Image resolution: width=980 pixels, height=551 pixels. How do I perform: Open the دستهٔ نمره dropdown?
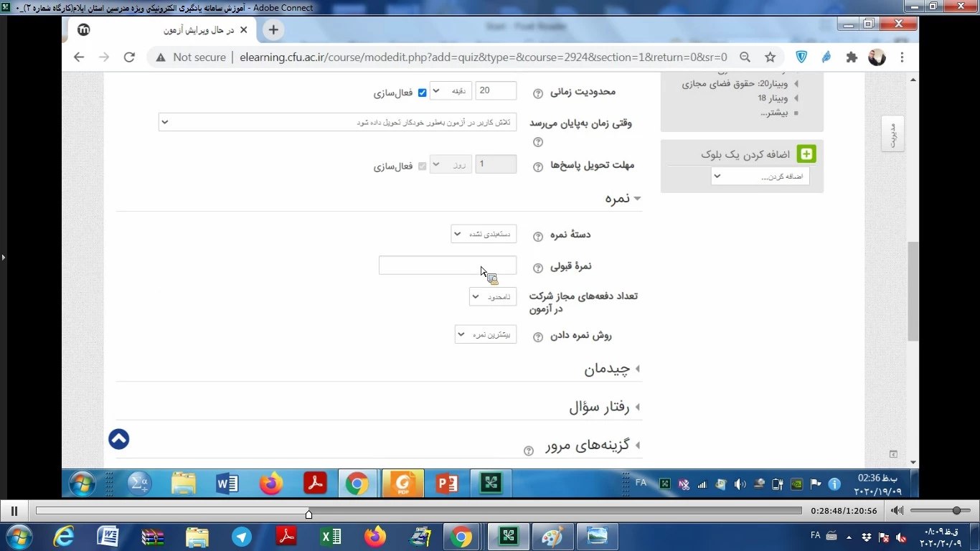point(484,234)
